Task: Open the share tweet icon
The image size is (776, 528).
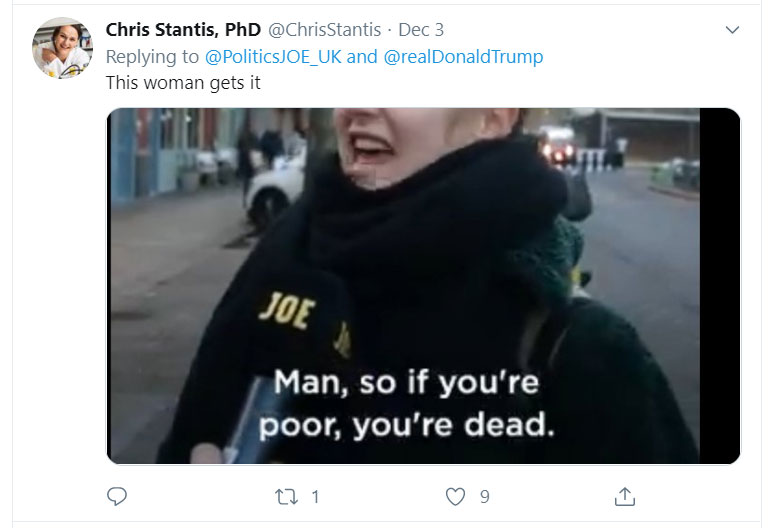Action: click(x=624, y=496)
